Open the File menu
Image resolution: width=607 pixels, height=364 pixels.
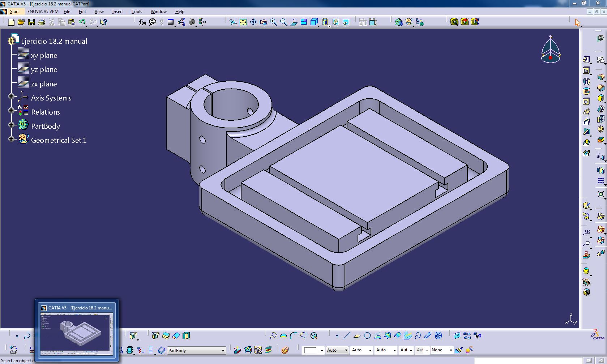coord(67,12)
